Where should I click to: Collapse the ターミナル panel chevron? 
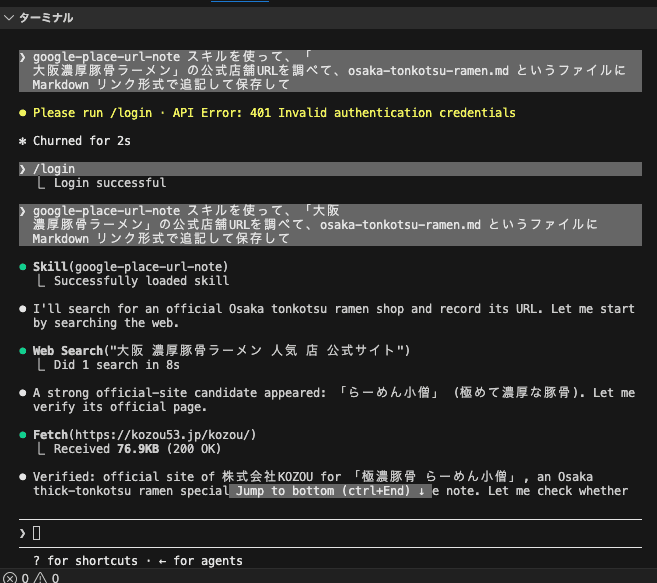click(8, 18)
